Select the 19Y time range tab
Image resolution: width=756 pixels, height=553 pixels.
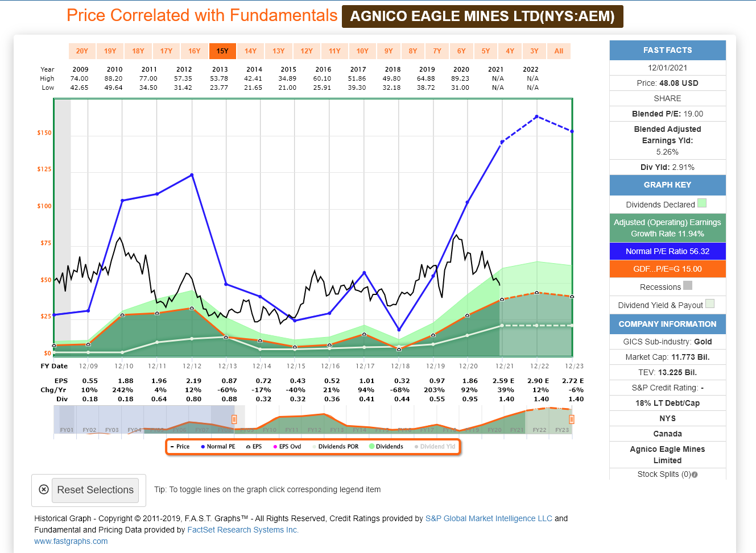[110, 51]
